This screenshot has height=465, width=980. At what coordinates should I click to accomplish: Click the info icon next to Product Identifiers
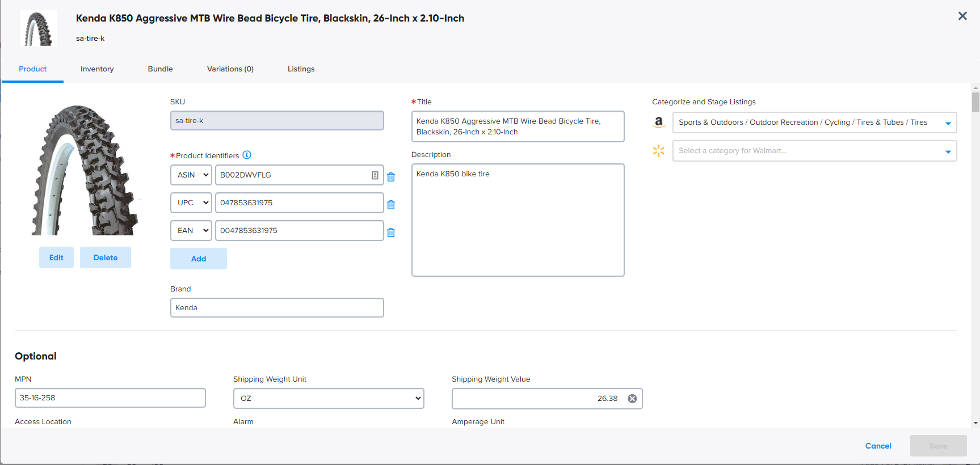point(247,155)
